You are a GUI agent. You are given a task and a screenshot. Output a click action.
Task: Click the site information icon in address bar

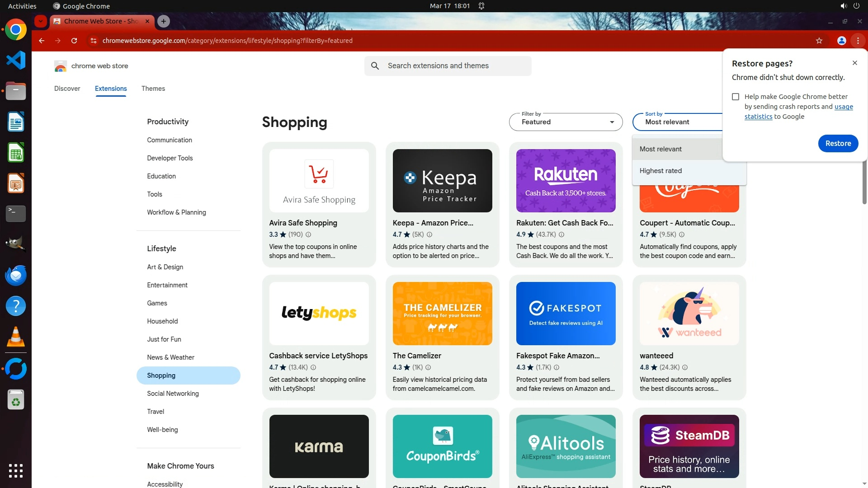click(x=93, y=41)
